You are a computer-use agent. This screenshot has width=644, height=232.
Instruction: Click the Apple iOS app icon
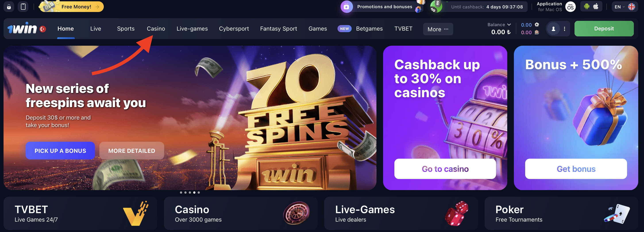(596, 6)
